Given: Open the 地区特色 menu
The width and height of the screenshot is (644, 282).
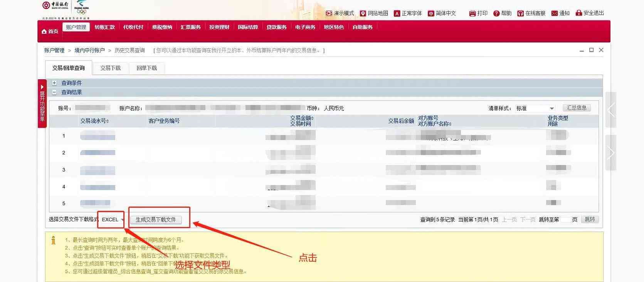Looking at the screenshot, I should pos(334,27).
